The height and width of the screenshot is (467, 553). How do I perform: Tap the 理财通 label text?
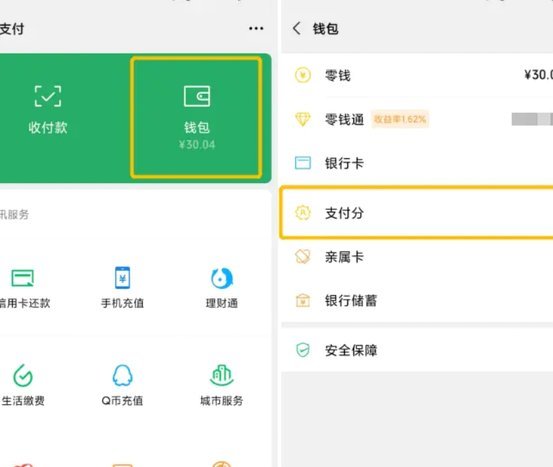[221, 303]
